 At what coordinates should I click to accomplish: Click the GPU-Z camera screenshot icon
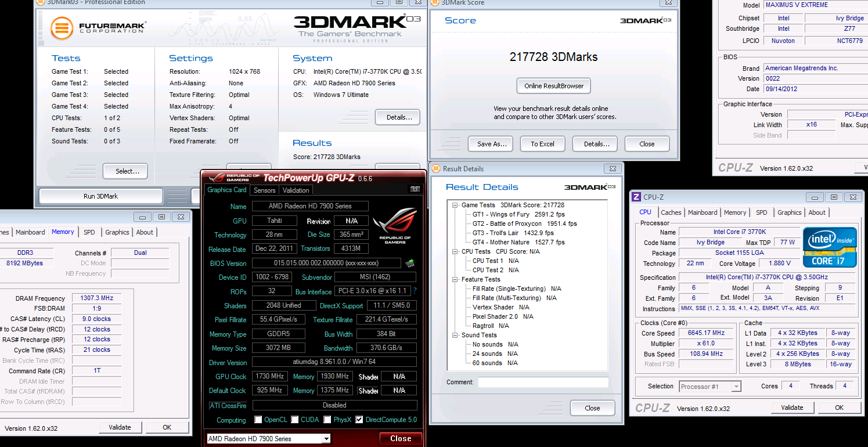tap(415, 189)
